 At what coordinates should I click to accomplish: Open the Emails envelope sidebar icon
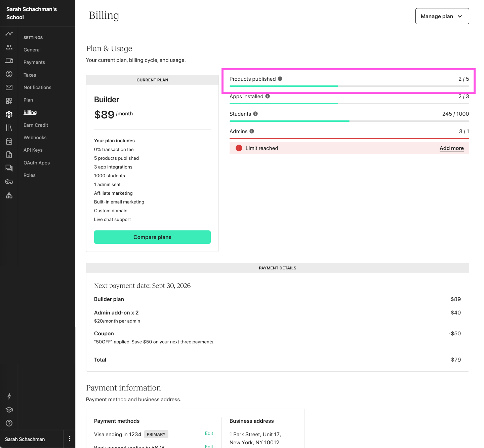[x=9, y=87]
